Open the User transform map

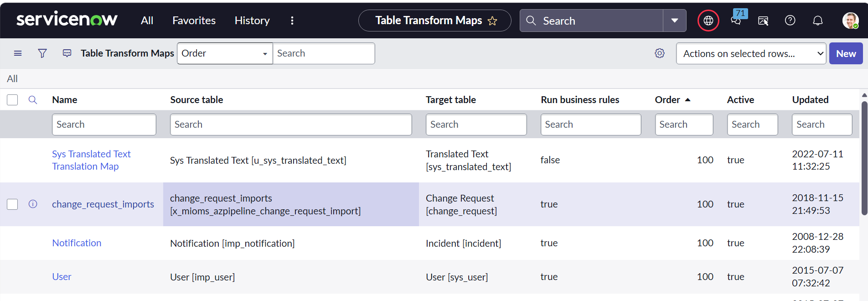tap(62, 276)
